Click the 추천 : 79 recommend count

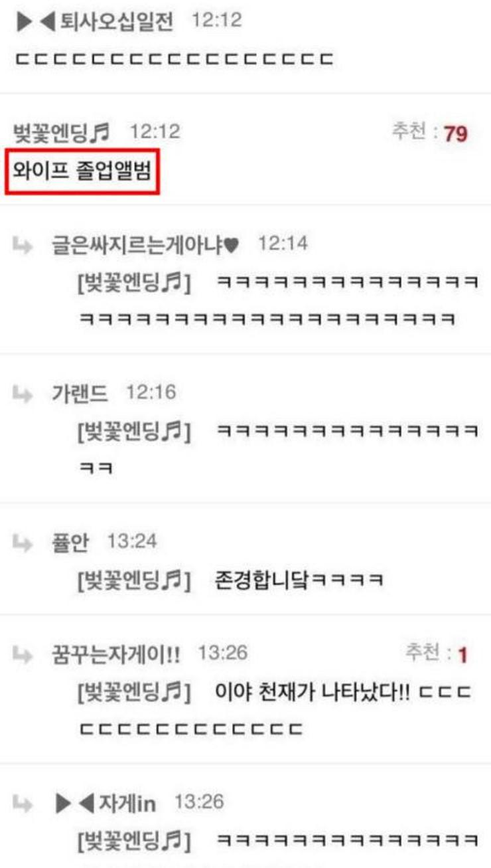(x=429, y=133)
